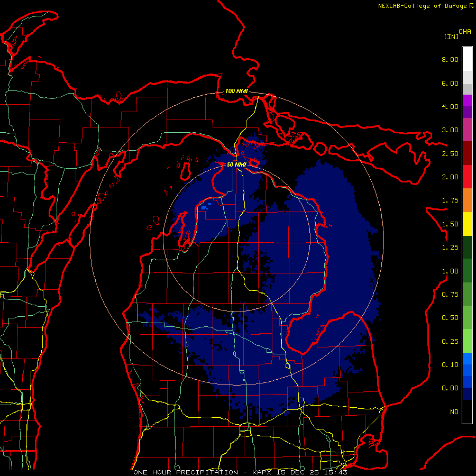The image size is (476, 476).
Task: Select the pink swatch at 3.00
Action: tap(467, 130)
